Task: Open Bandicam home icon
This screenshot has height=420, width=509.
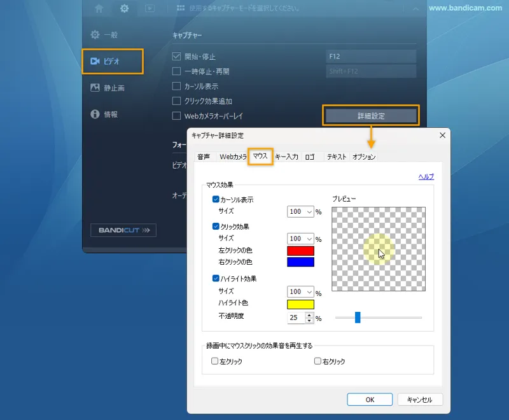Action: tap(99, 8)
